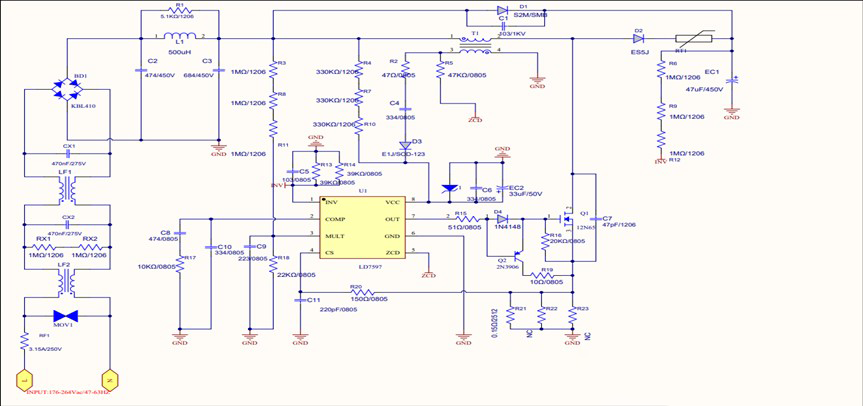Click the R20 resistor symbol
This screenshot has width=863, height=406.
pyautogui.click(x=361, y=292)
